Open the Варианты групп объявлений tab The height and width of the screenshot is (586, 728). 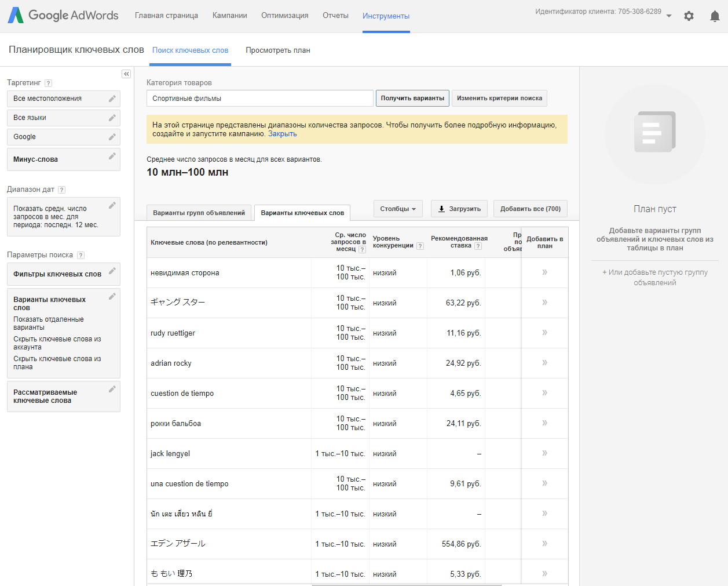click(200, 213)
